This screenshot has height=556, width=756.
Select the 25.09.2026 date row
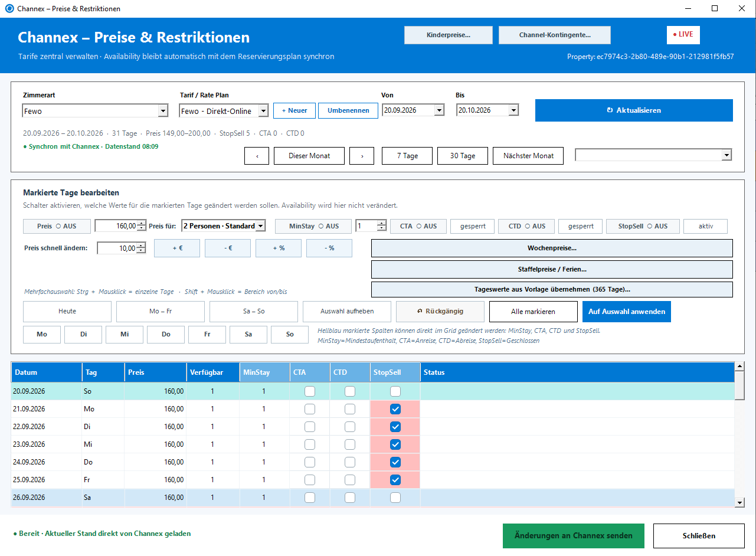373,480
